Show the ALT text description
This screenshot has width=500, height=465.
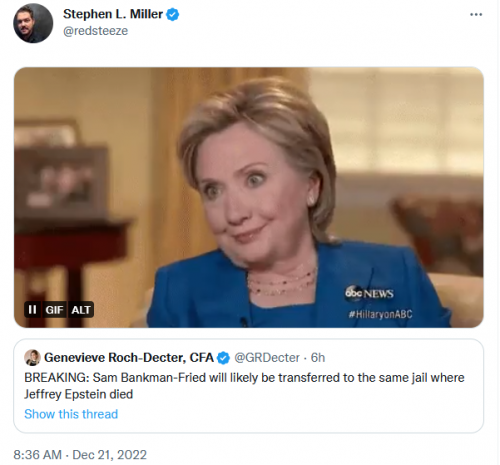click(81, 310)
